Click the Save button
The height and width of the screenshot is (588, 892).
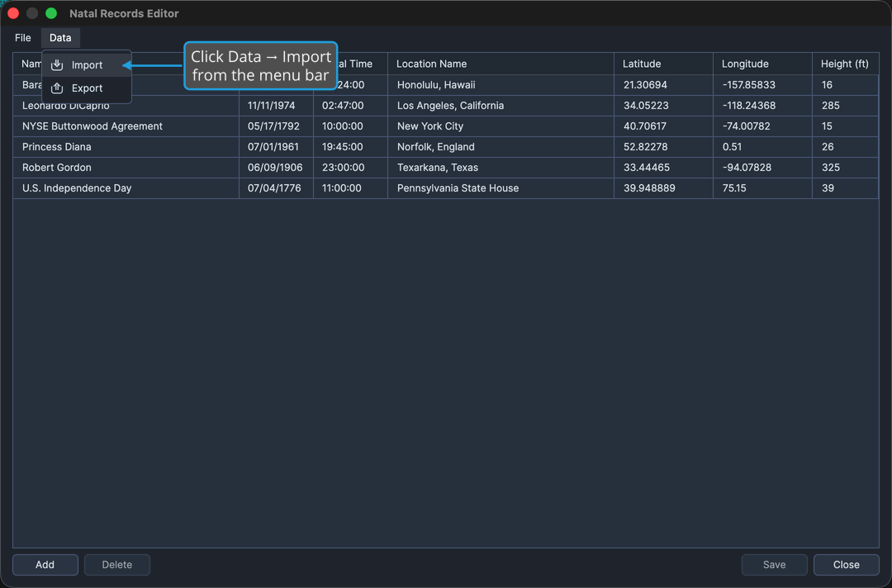pos(774,565)
